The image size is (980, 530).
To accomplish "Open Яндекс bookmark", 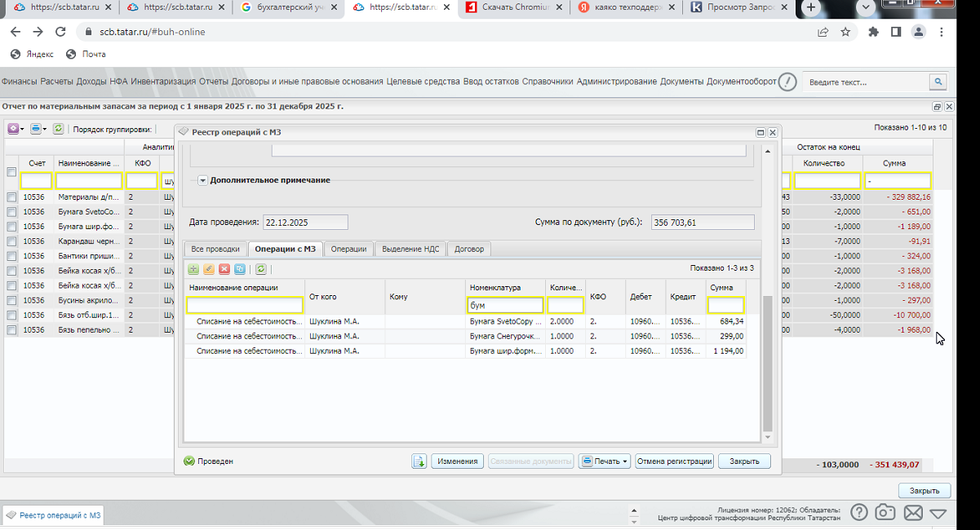I will pos(32,54).
